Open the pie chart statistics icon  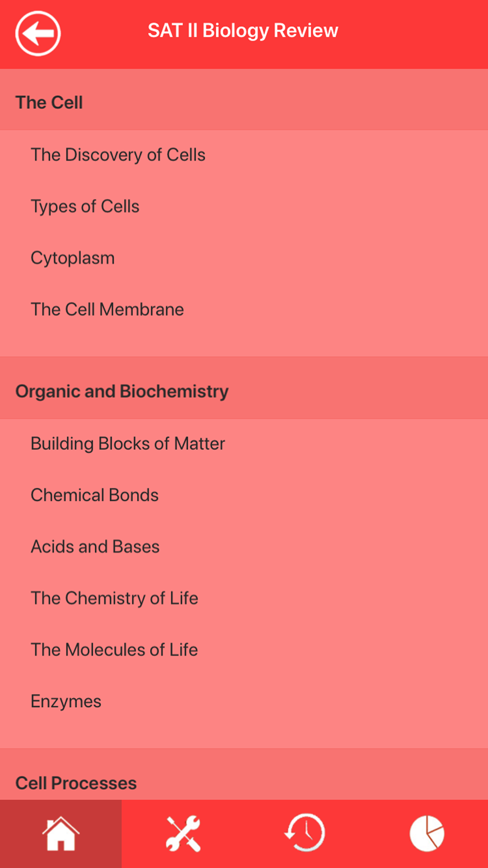click(427, 834)
